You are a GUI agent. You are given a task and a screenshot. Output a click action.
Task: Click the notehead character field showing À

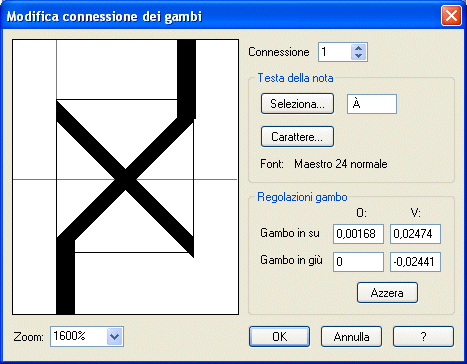pos(372,104)
